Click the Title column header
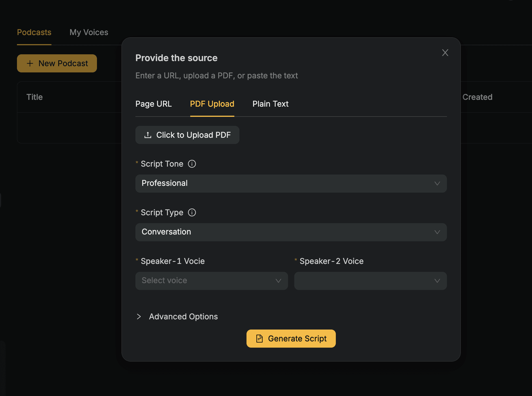The height and width of the screenshot is (396, 532). pyautogui.click(x=34, y=97)
